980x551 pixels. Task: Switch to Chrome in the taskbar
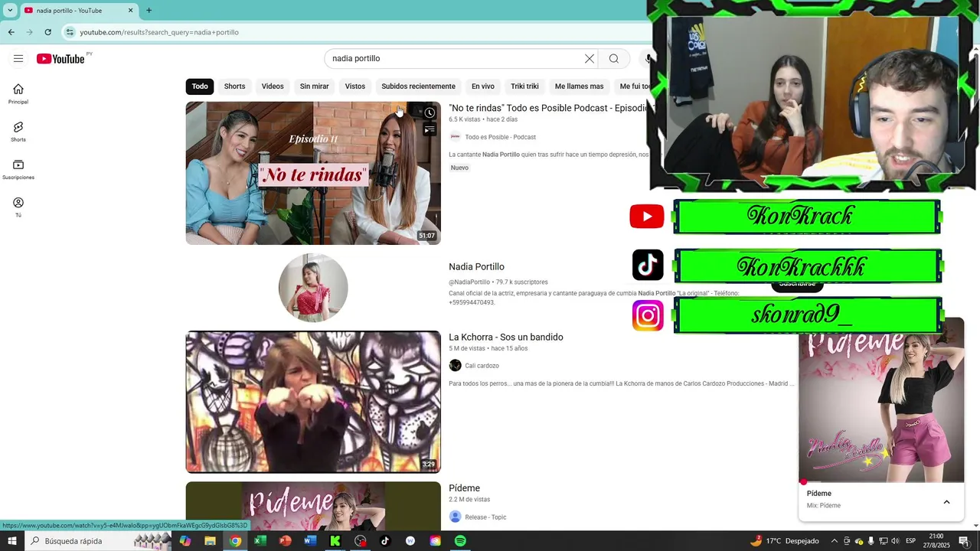click(235, 541)
